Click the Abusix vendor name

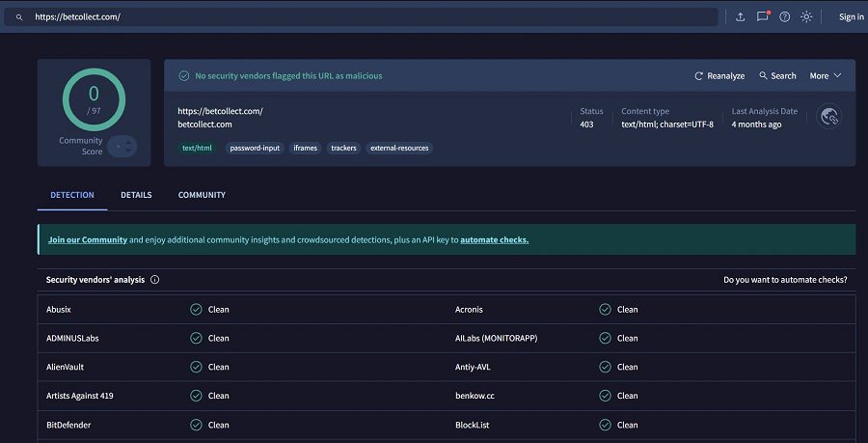(x=59, y=310)
